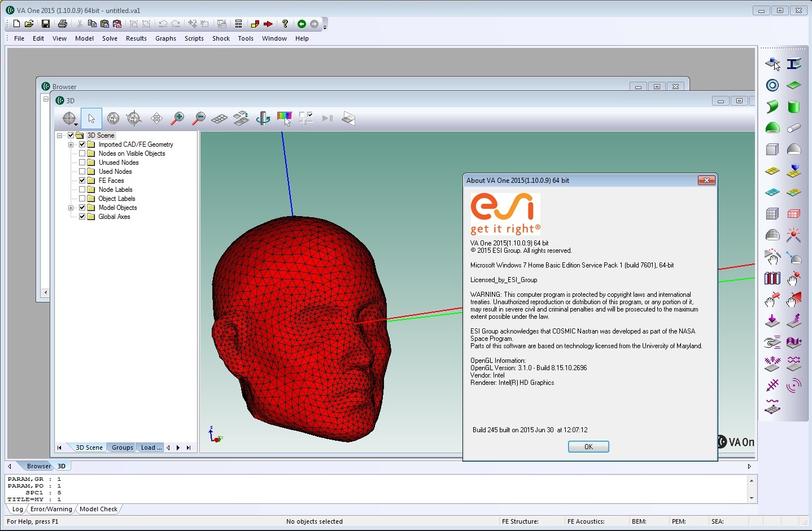The image size is (812, 531).
Task: Click the zoom out magnifier icon
Action: 199,119
